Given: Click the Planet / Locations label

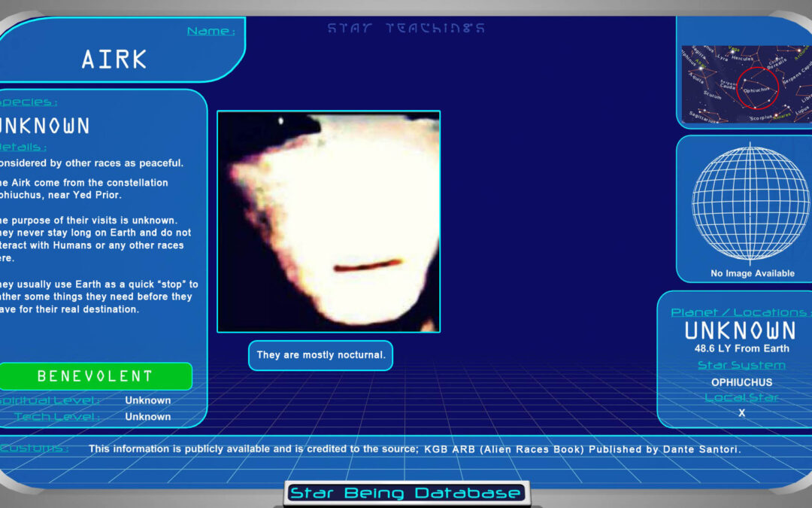Looking at the screenshot, I should tap(741, 312).
